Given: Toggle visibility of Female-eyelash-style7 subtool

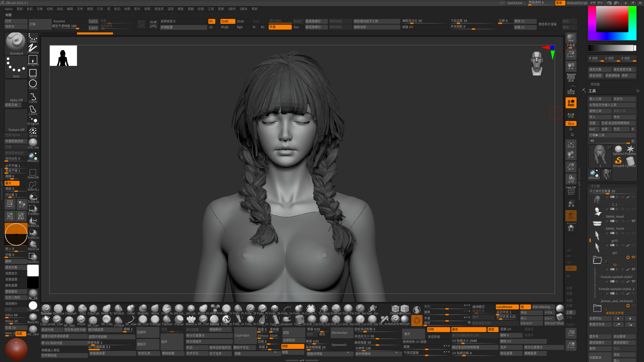Looking at the screenshot, I should [x=633, y=269].
